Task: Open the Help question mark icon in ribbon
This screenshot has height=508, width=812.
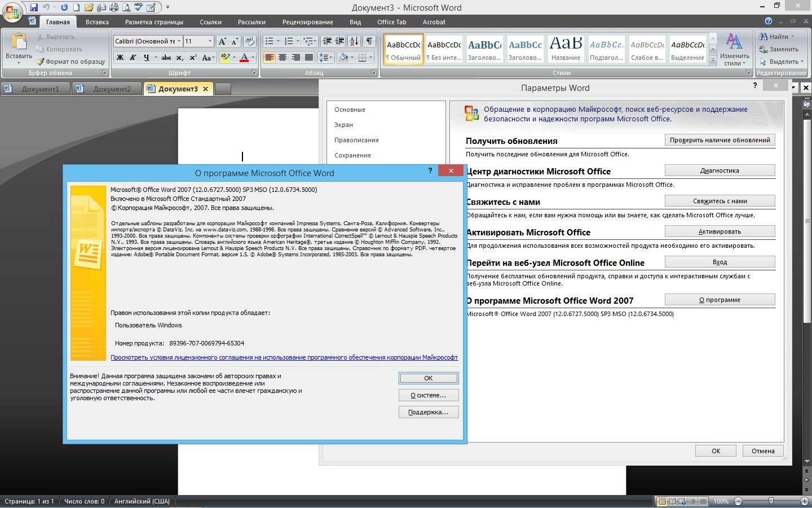Action: pyautogui.click(x=768, y=21)
